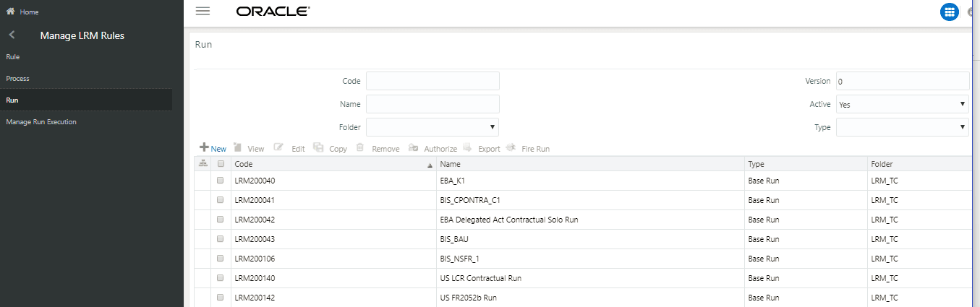Open the blue application grid icon
Viewport: 980px width, 307px height.
(x=949, y=12)
